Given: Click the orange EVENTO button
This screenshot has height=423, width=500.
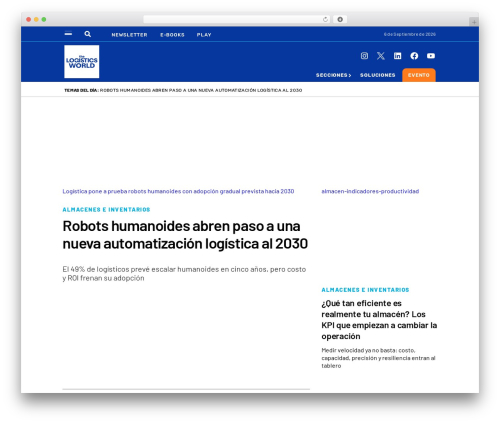Looking at the screenshot, I should tap(419, 75).
